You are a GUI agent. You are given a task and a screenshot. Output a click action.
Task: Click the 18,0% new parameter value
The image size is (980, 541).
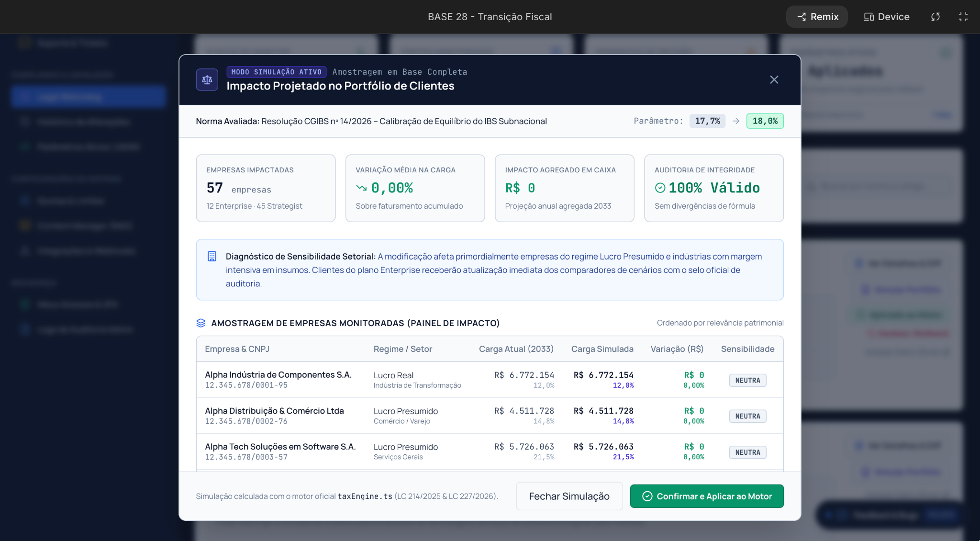click(x=765, y=121)
